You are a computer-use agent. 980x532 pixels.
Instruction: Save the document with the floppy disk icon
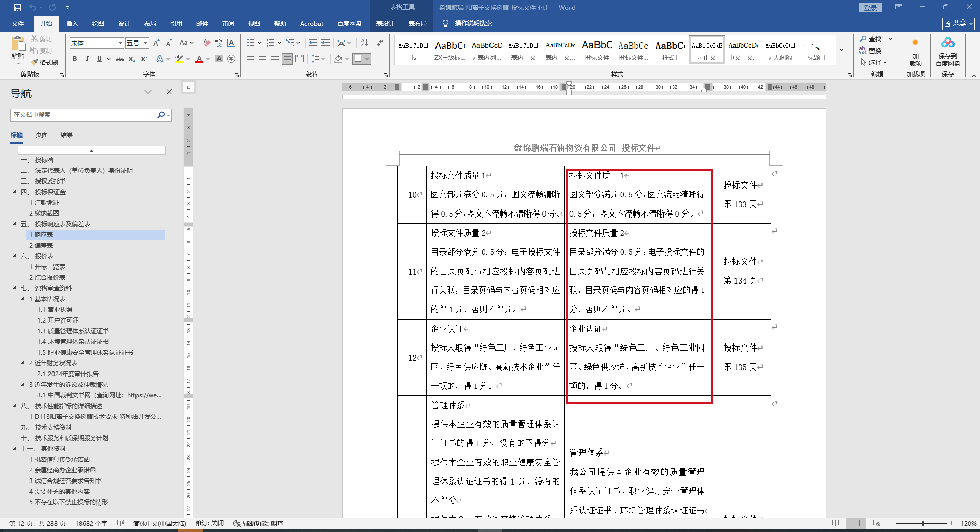[18, 8]
